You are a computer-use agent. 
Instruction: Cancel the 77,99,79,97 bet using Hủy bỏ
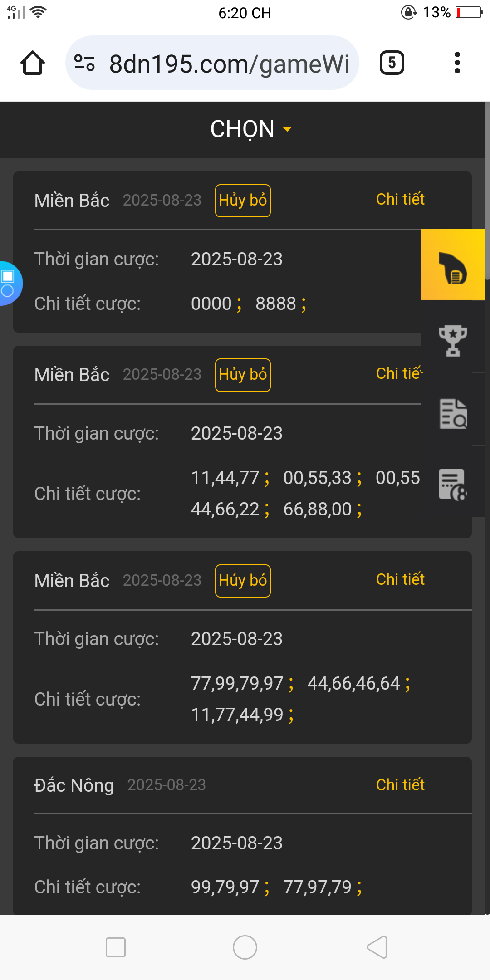243,581
